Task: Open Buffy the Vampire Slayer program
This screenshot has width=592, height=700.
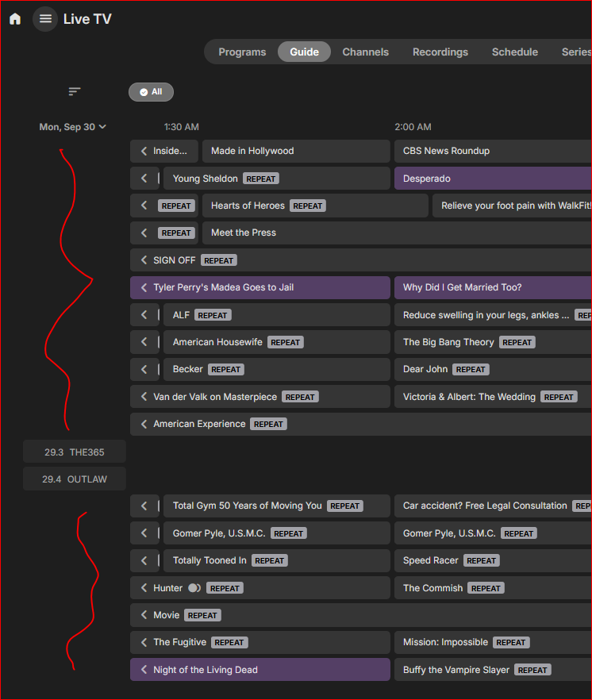Action: coord(493,670)
